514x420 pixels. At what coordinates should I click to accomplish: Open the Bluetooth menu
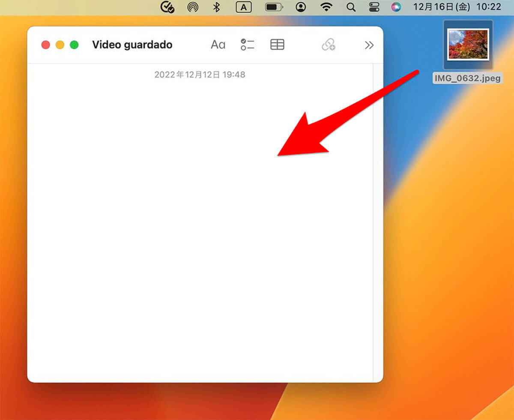217,7
